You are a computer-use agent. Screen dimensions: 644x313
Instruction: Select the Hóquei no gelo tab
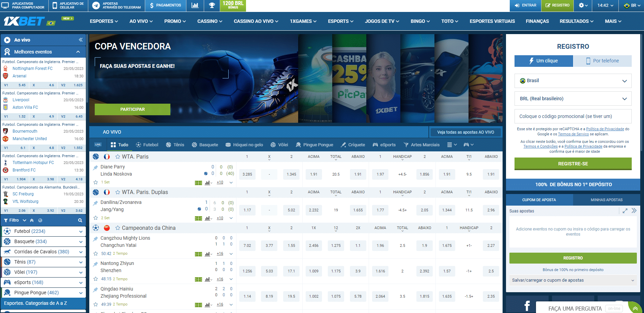[244, 145]
